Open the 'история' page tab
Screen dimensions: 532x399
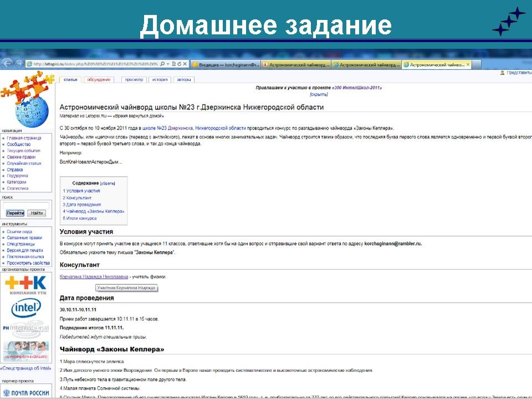pos(160,80)
